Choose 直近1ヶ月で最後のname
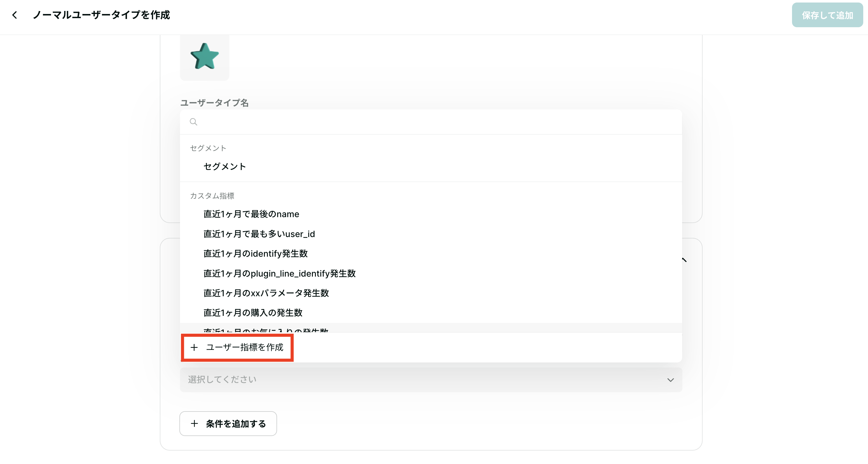The height and width of the screenshot is (464, 868). [x=431, y=214]
